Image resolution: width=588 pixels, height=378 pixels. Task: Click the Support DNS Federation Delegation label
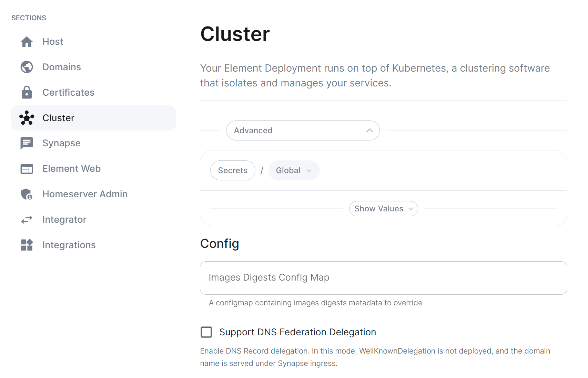pyautogui.click(x=297, y=332)
